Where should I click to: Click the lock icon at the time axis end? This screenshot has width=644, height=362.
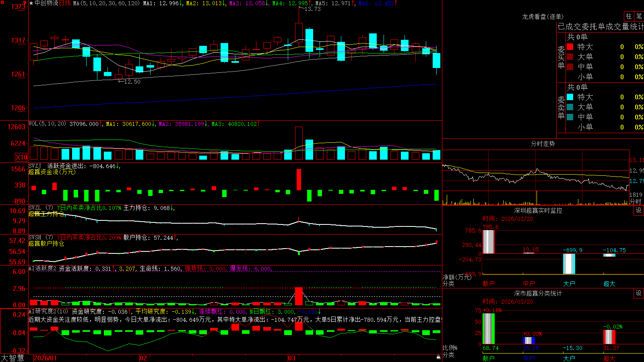(x=439, y=357)
